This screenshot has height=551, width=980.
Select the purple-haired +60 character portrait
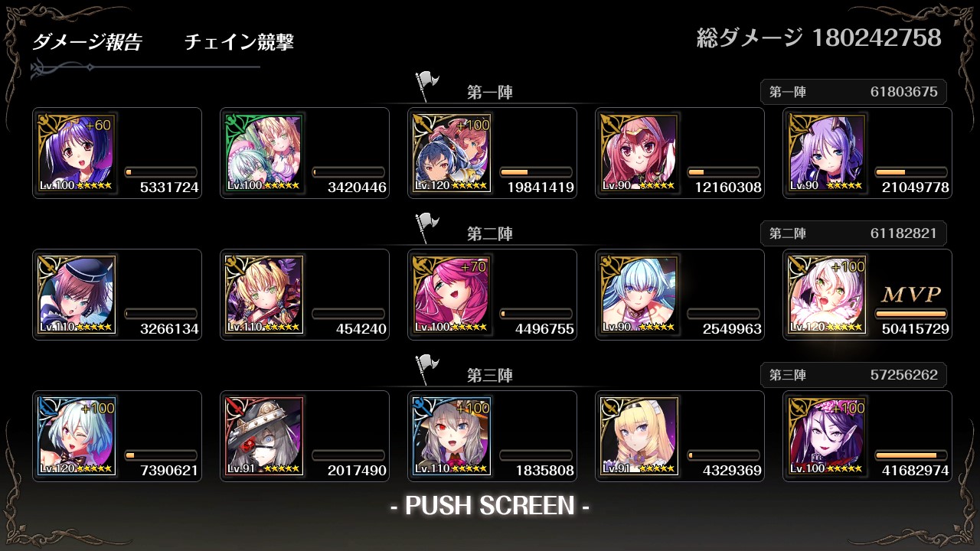coord(76,153)
